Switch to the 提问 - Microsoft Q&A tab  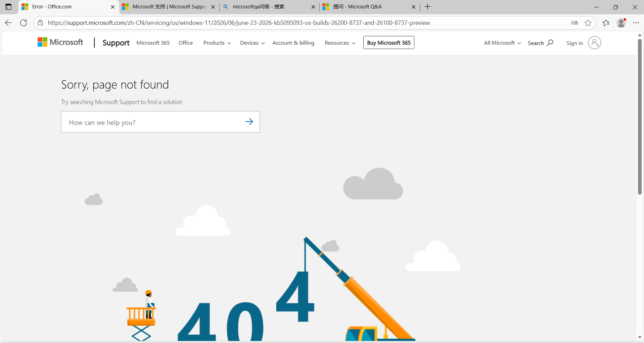point(370,7)
